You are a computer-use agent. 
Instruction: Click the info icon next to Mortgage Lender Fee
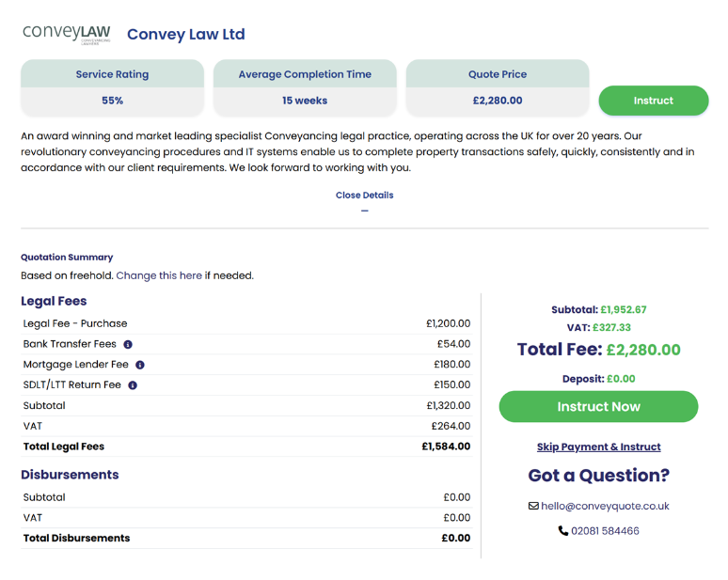click(x=140, y=365)
